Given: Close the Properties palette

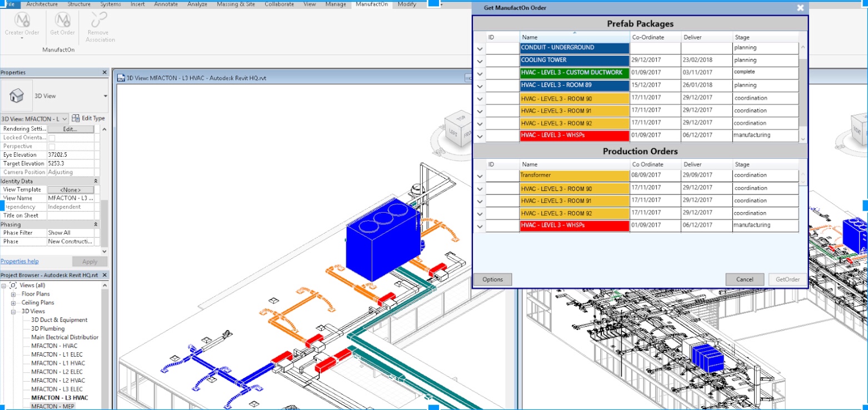Looking at the screenshot, I should [x=104, y=72].
